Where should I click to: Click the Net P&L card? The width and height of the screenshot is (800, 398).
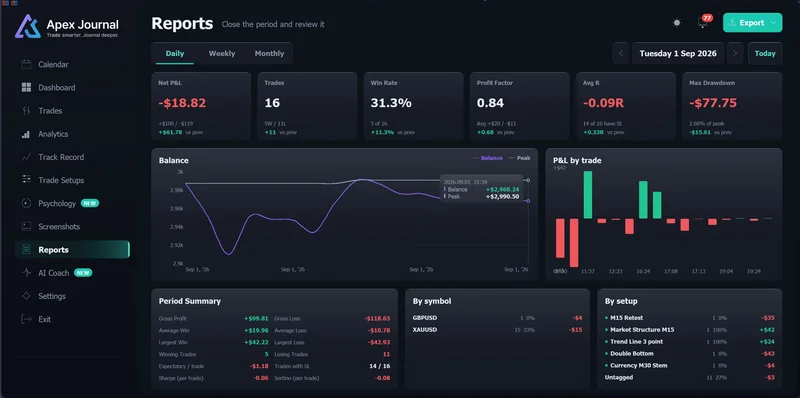(201, 106)
